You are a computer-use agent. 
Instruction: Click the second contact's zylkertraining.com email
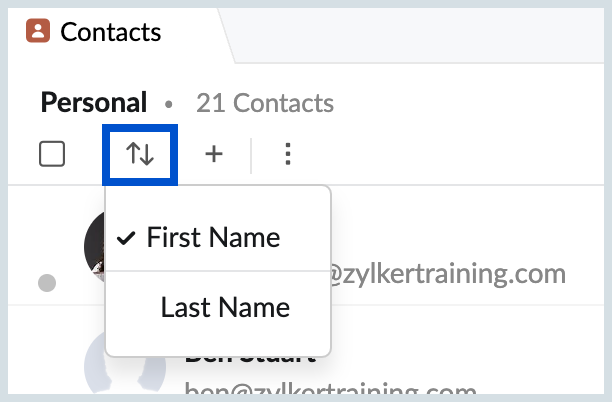click(330, 391)
